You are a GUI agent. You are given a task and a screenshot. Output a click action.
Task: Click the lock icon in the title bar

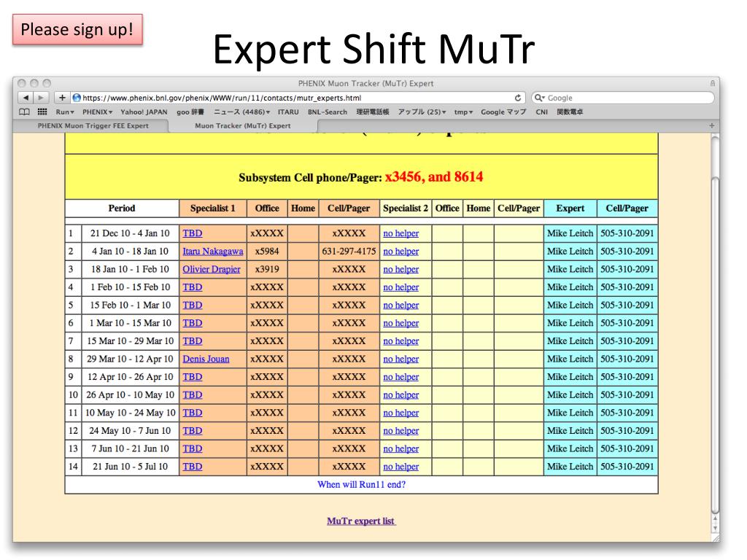pos(713,83)
